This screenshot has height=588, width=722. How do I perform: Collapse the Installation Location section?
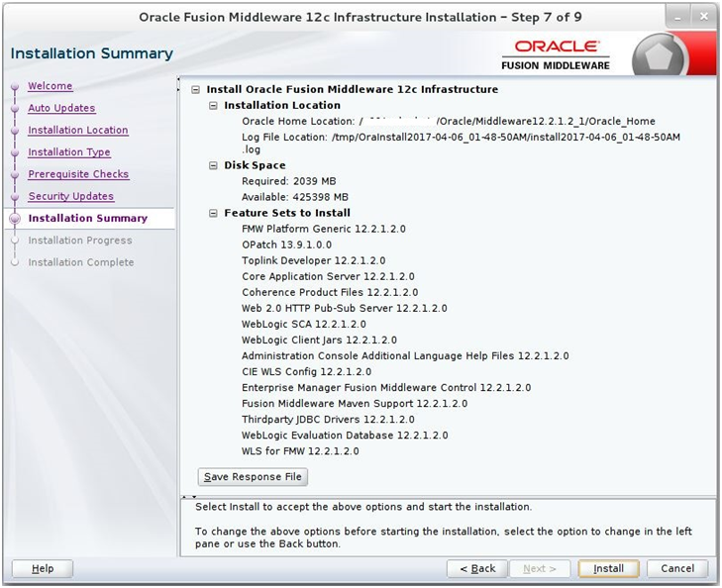pos(213,105)
